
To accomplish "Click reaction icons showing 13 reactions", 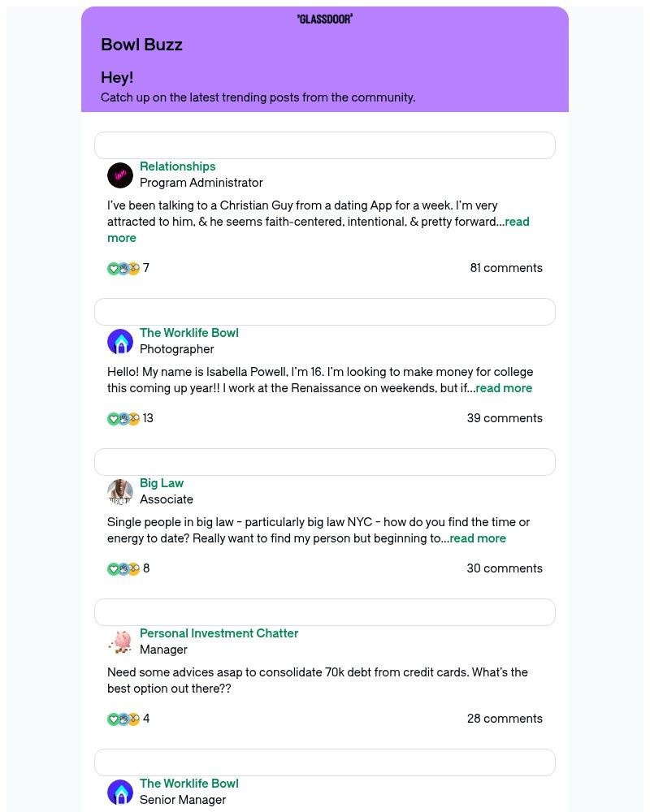I will (x=123, y=418).
